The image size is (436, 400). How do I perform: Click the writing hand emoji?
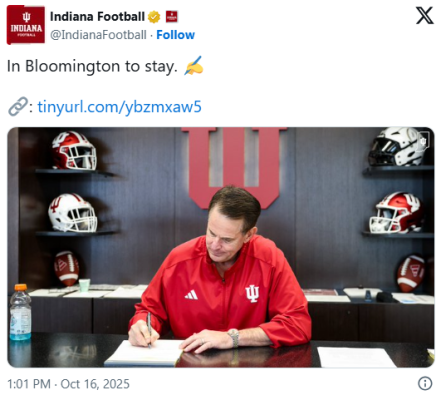(194, 66)
